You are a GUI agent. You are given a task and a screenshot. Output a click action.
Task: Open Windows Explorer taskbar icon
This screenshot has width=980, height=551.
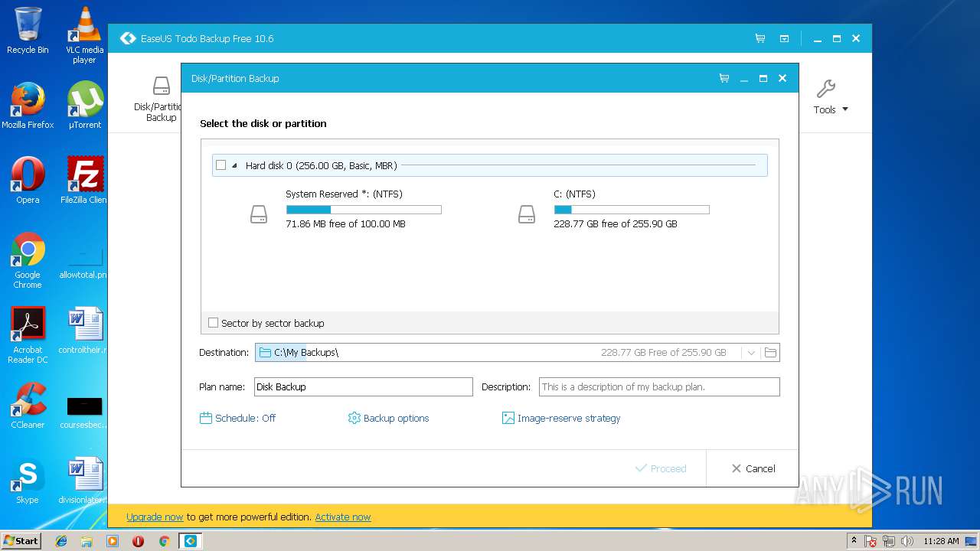pos(87,541)
